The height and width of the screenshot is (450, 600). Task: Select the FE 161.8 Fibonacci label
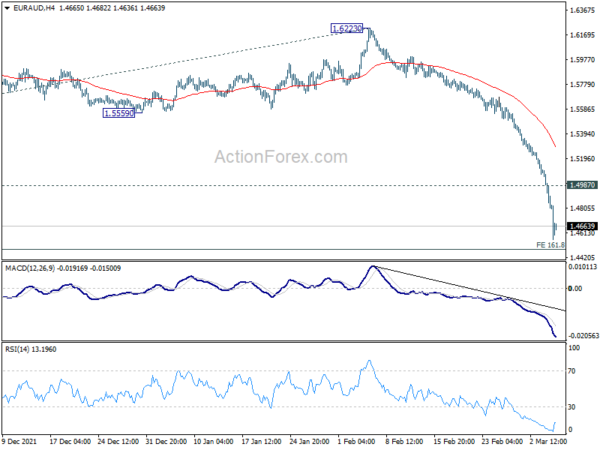click(550, 245)
